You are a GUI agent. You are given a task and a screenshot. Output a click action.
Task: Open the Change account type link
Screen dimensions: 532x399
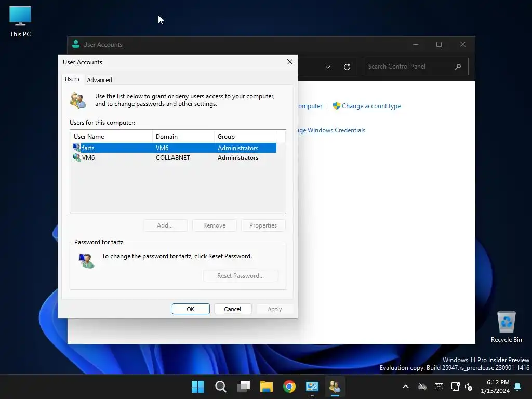(x=371, y=106)
